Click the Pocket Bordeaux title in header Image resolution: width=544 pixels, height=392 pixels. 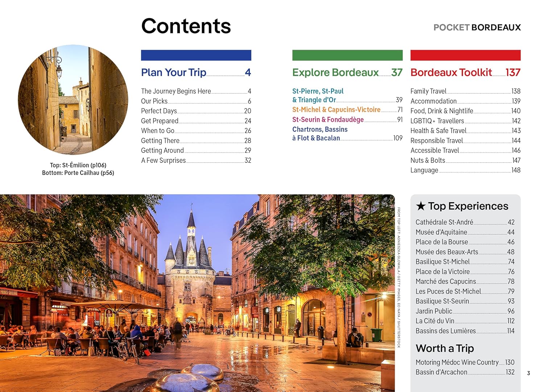[477, 28]
